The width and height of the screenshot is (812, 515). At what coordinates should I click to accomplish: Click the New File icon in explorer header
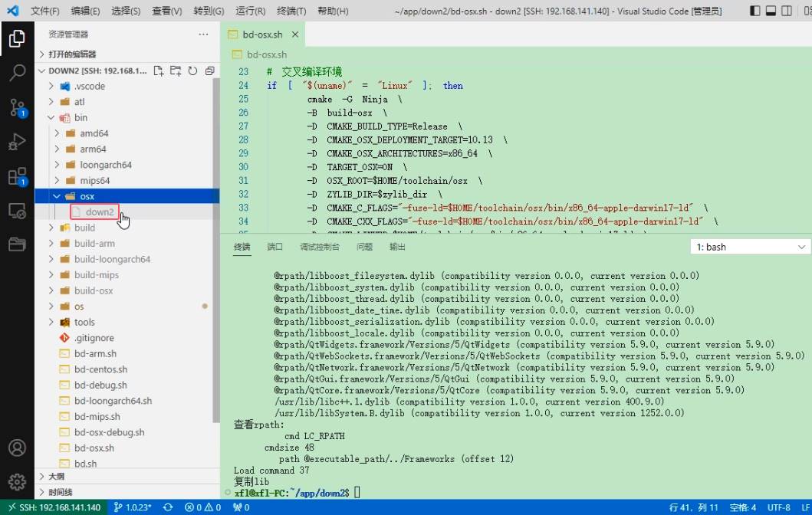point(159,71)
